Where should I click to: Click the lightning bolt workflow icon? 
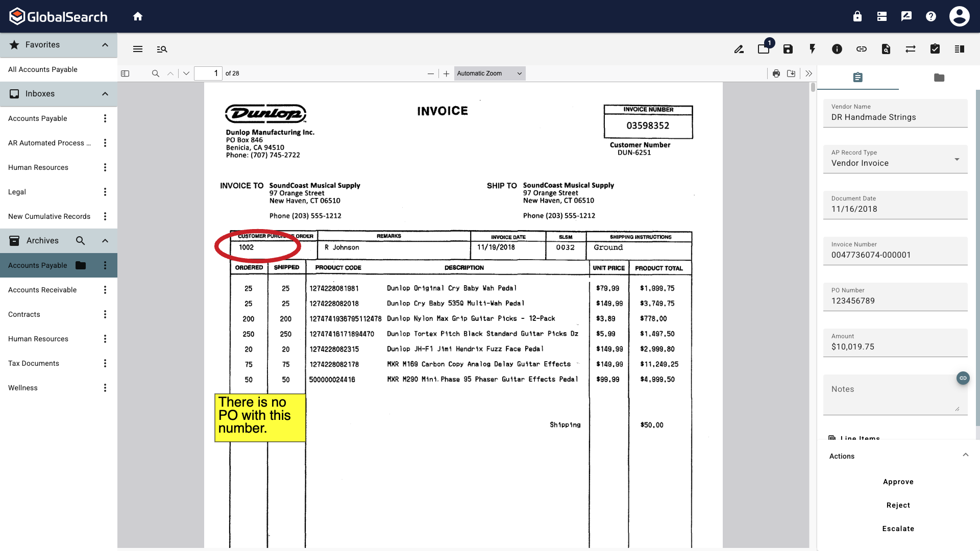click(x=813, y=49)
